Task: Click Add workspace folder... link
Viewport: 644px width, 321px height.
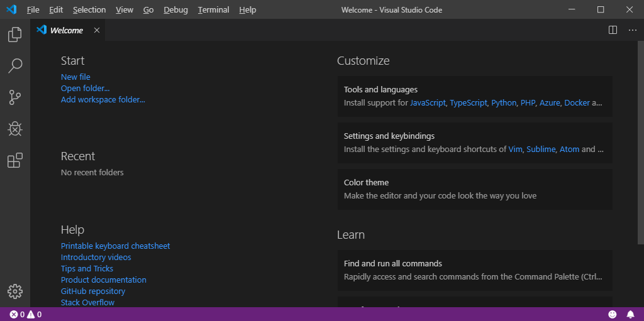Action: pos(103,99)
